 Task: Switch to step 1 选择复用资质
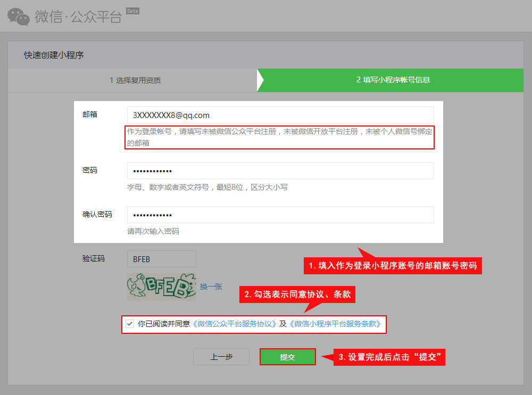tap(135, 80)
